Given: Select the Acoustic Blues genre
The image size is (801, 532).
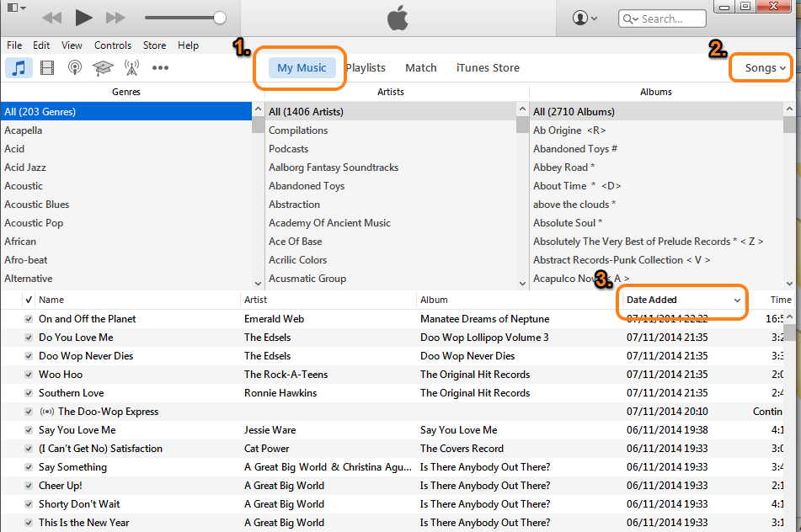Looking at the screenshot, I should pyautogui.click(x=126, y=205).
